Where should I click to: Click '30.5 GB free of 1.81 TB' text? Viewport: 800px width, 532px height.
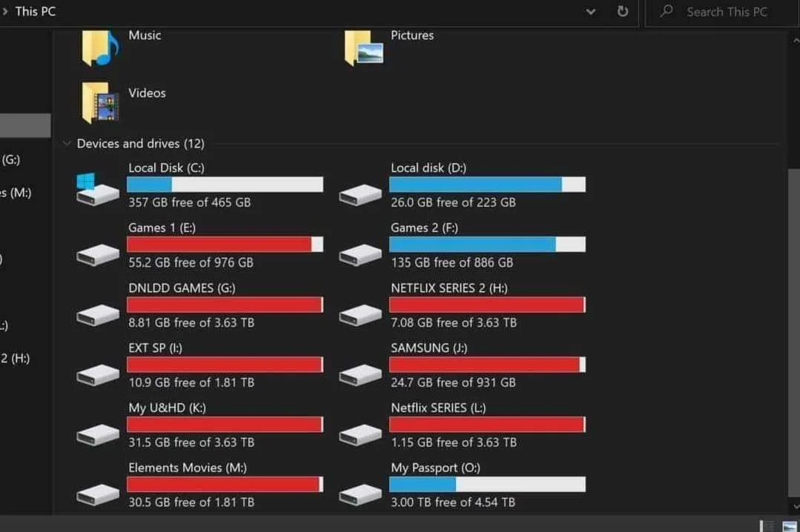[x=191, y=502]
